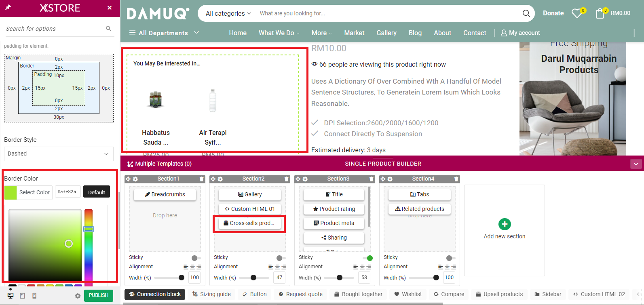This screenshot has height=305, width=644.
Task: Open the Gallery menu item
Action: [x=386, y=33]
